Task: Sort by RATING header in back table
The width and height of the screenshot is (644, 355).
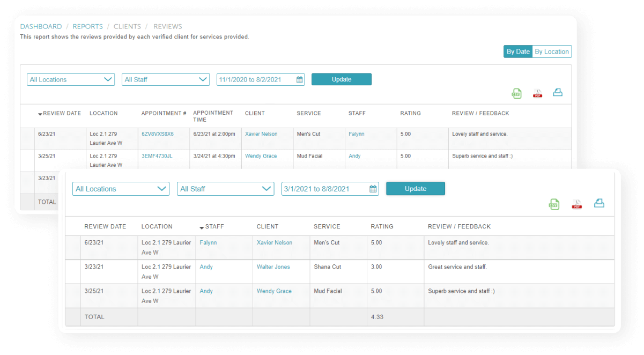Action: point(411,114)
